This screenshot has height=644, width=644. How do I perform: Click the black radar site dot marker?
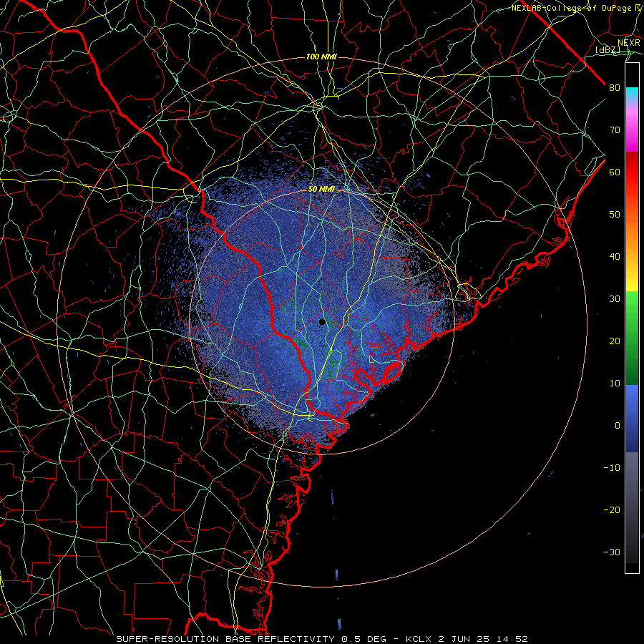322,322
